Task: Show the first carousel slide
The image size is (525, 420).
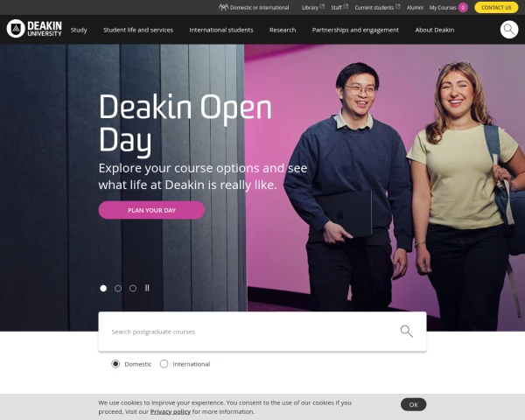Action: [103, 288]
